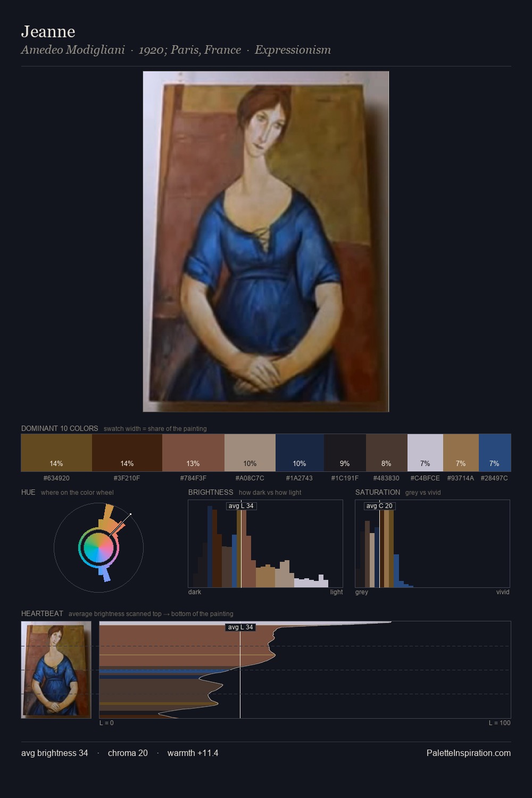Select the #483830 swatch
The height and width of the screenshot is (798, 532).
click(387, 453)
